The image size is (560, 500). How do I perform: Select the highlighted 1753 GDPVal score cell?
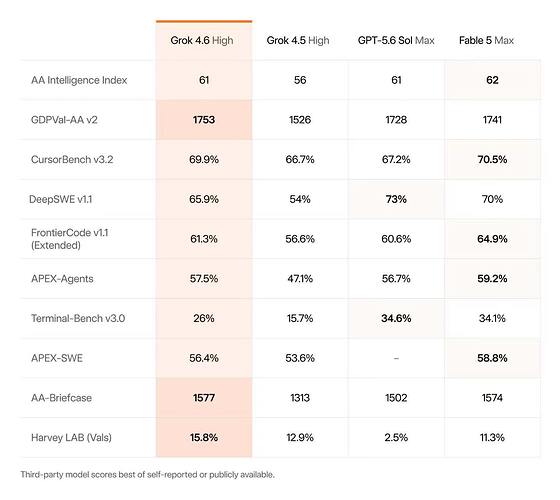tap(204, 120)
